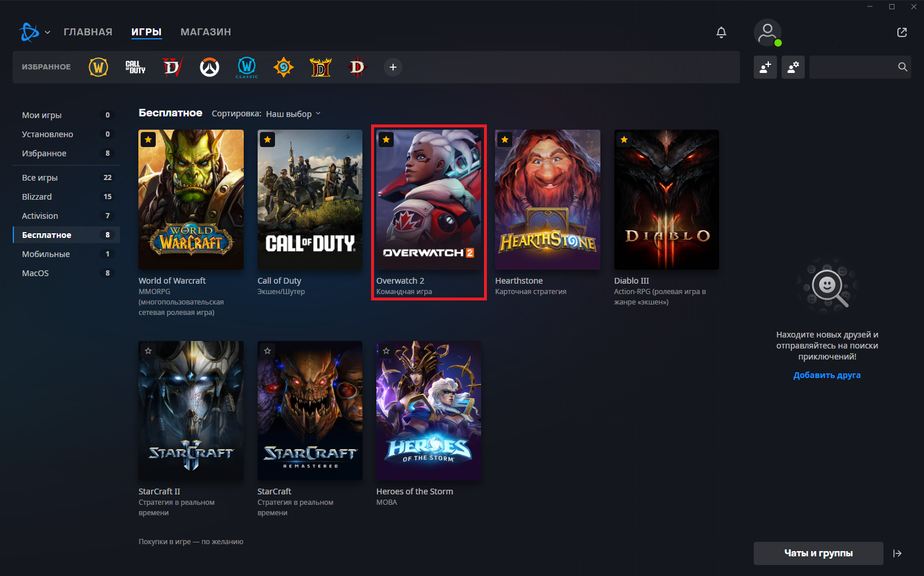Click the Call of Duty favorites icon
924x576 pixels.
[135, 67]
